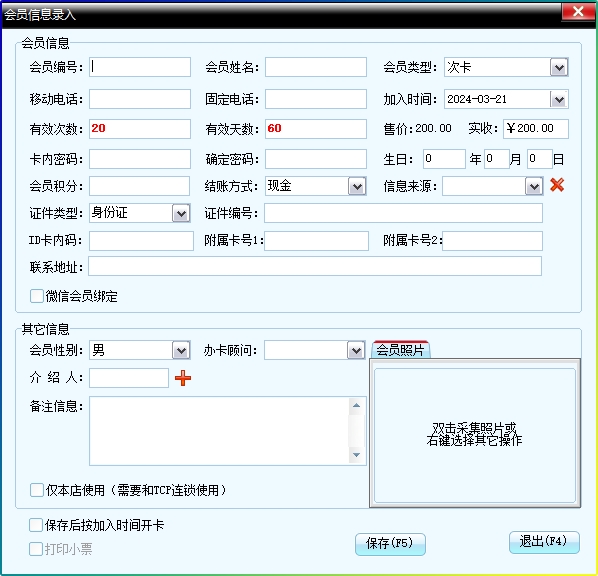Focus the 会员姓名 input field
The width and height of the screenshot is (598, 576).
coord(316,67)
